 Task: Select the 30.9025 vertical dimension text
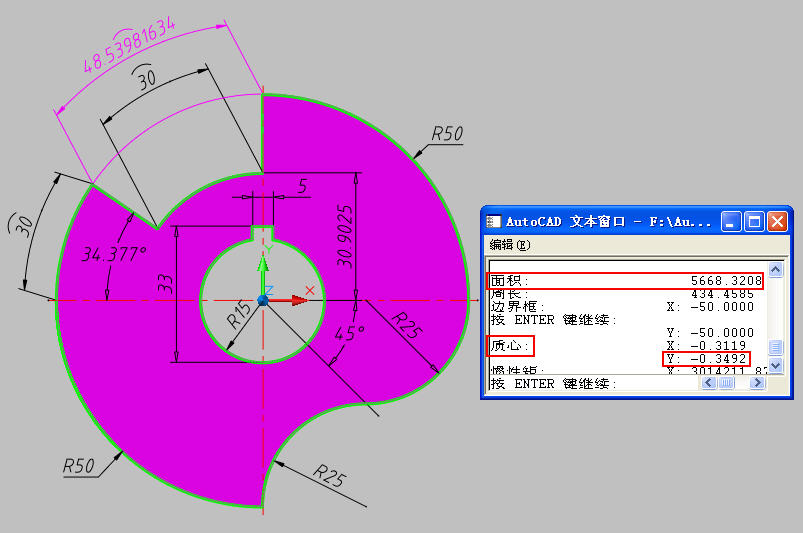tap(345, 236)
